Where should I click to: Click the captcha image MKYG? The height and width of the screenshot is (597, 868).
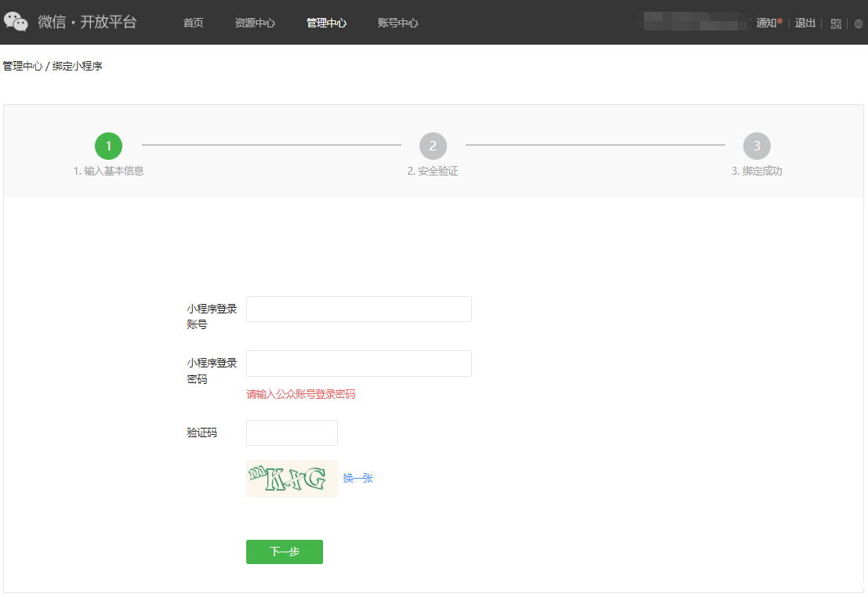[292, 478]
